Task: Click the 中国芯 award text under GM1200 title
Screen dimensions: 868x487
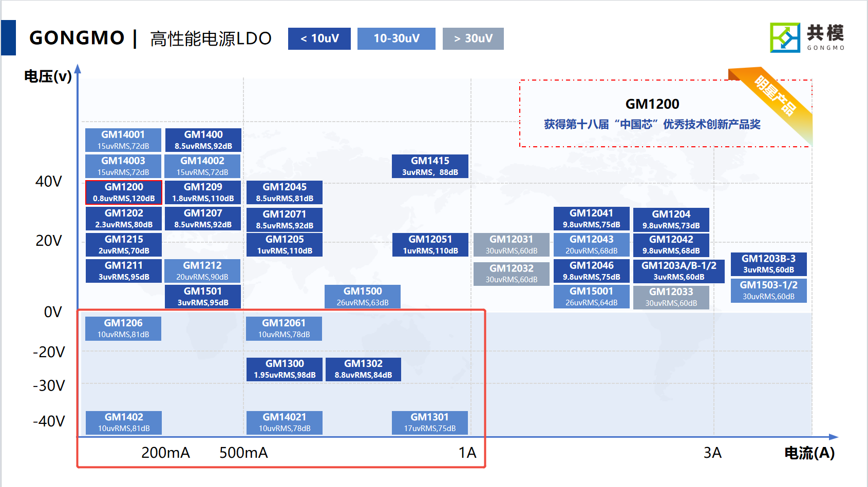Action: 652,124
